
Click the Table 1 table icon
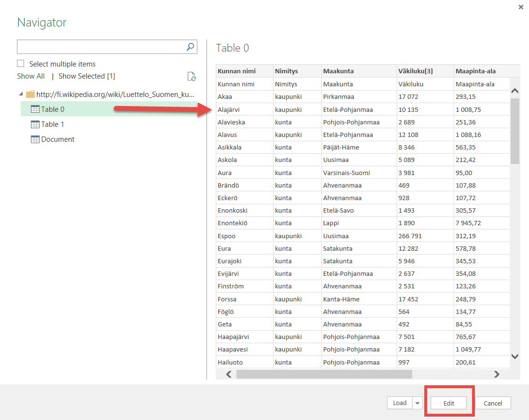[35, 124]
